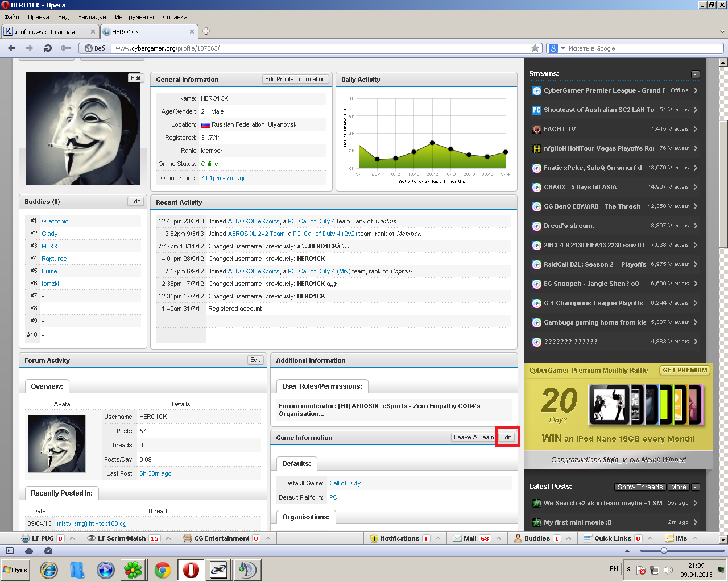This screenshot has width=728, height=582.
Task: Open the password wand key icon
Action: 66,48
